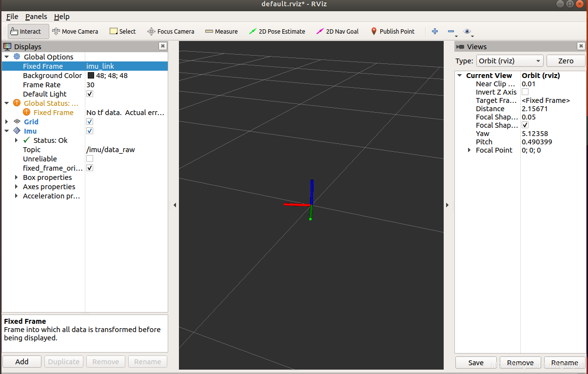Viewport: 588px width, 374px height.
Task: Close the Views panel
Action: point(581,46)
